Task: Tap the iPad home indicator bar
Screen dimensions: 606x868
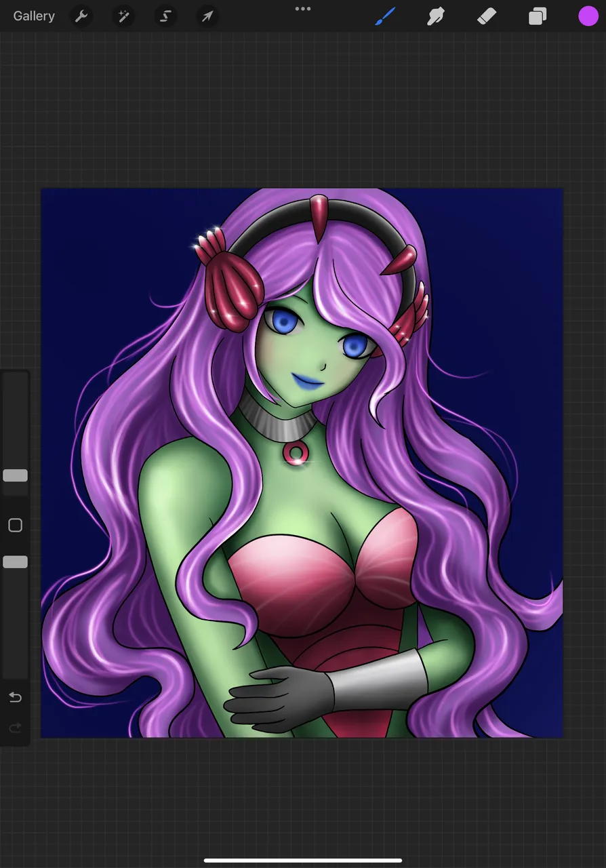Action: click(x=303, y=861)
